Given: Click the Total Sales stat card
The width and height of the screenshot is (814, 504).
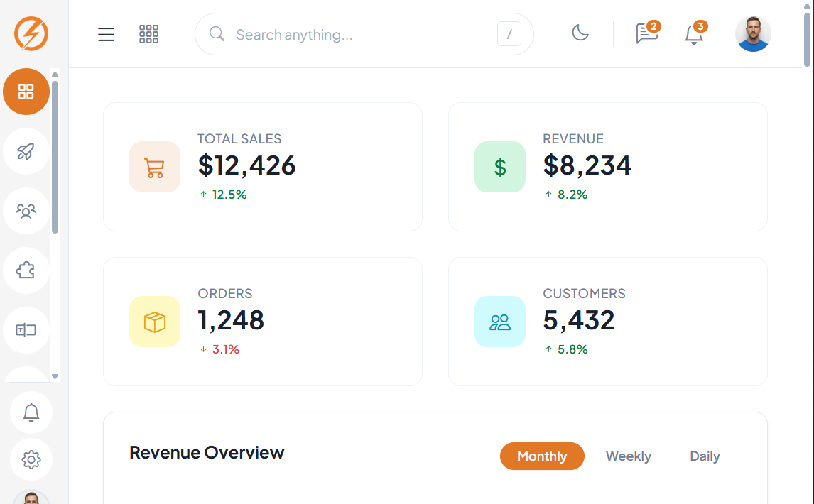Looking at the screenshot, I should coord(263,166).
